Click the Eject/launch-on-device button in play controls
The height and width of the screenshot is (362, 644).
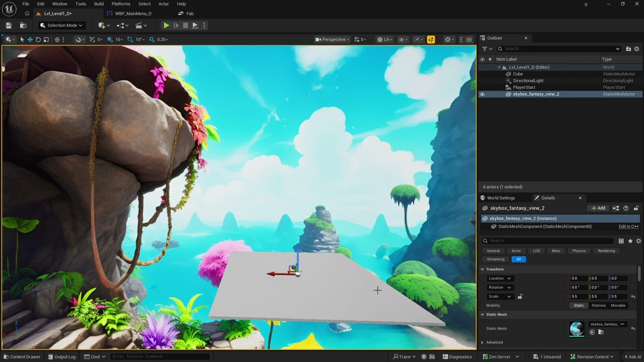(x=195, y=25)
